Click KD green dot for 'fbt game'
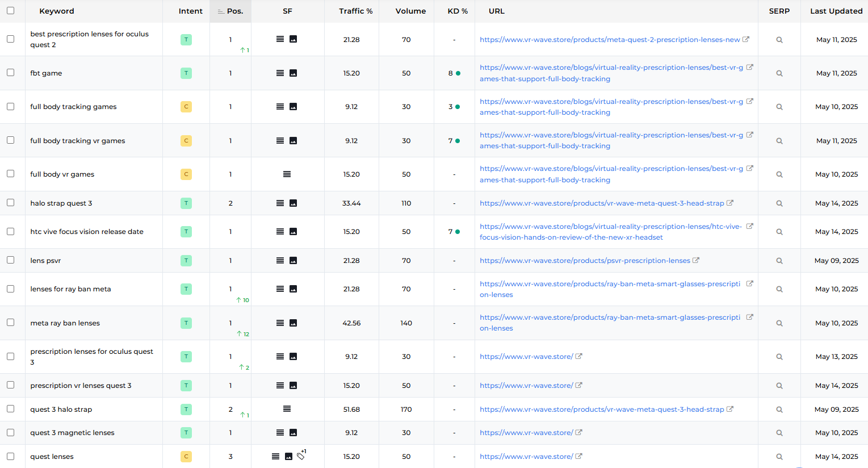868x468 pixels. tap(458, 73)
